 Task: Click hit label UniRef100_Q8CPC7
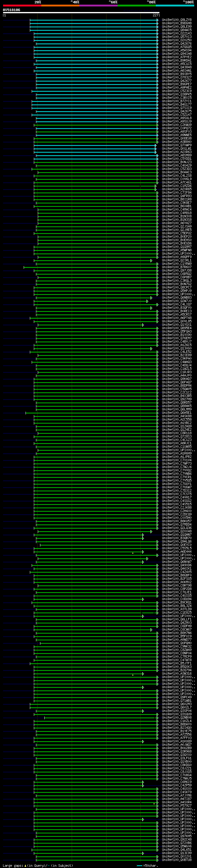177,287
